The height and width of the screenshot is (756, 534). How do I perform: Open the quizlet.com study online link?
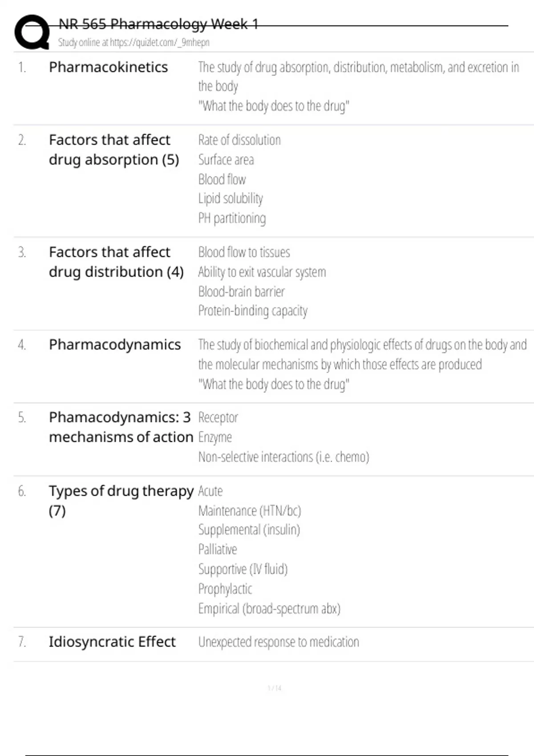click(x=133, y=42)
